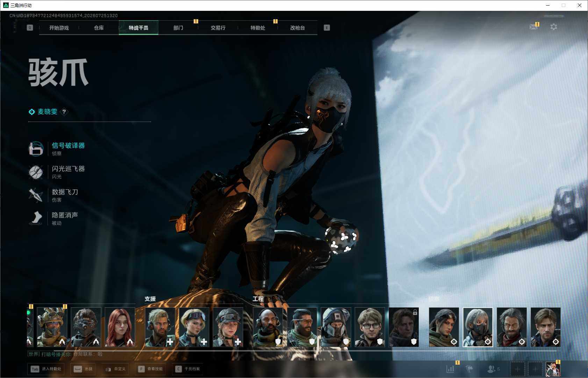Click the Q previous-tab key icon
588x378 pixels.
tap(30, 28)
